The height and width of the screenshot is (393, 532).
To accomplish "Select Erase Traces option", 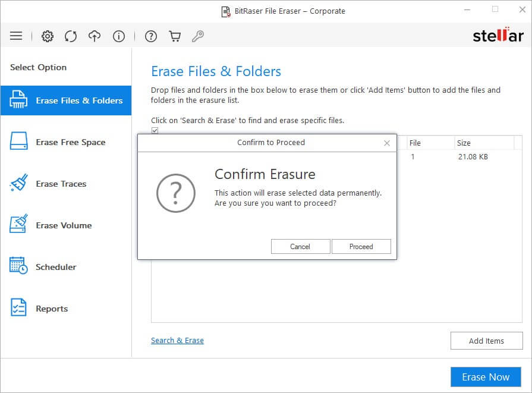I will coord(66,184).
